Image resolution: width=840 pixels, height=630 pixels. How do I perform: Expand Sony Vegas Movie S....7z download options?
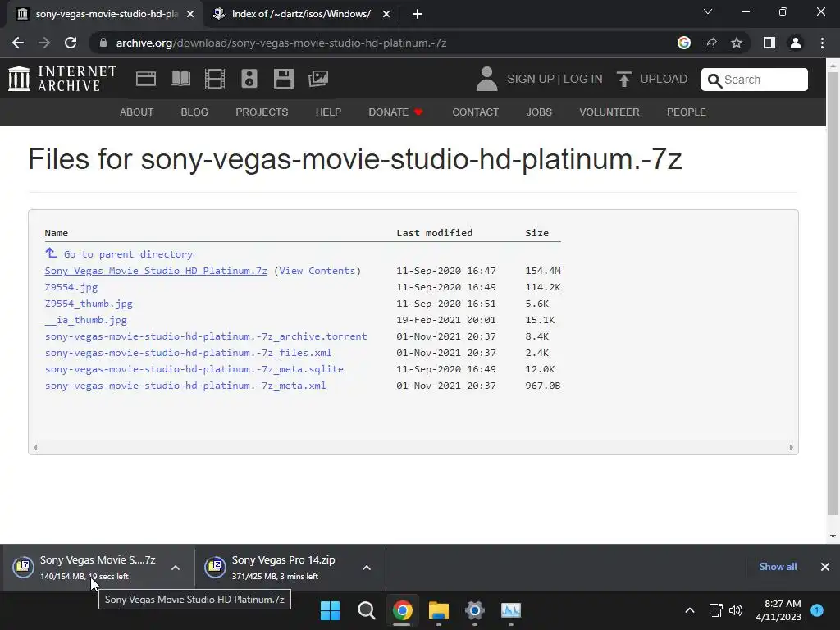176,568
